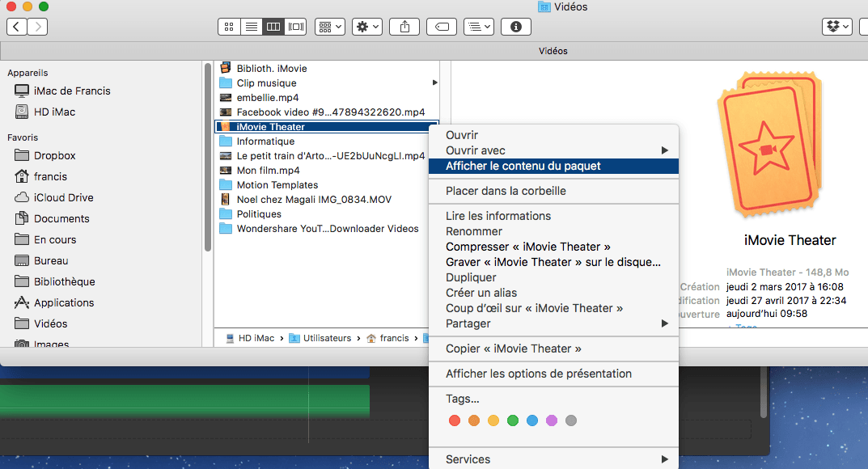Choose Dupliquer in the context menu
Image resolution: width=868 pixels, height=469 pixels.
pos(553,277)
